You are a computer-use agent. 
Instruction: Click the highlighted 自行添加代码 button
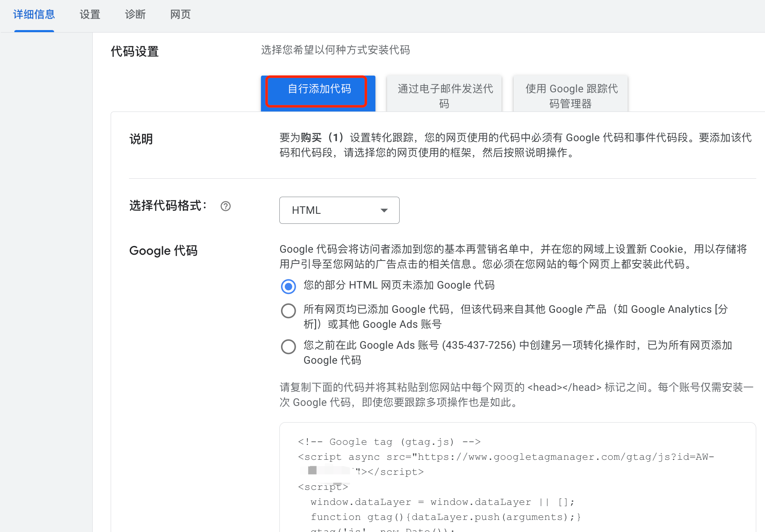click(x=318, y=91)
